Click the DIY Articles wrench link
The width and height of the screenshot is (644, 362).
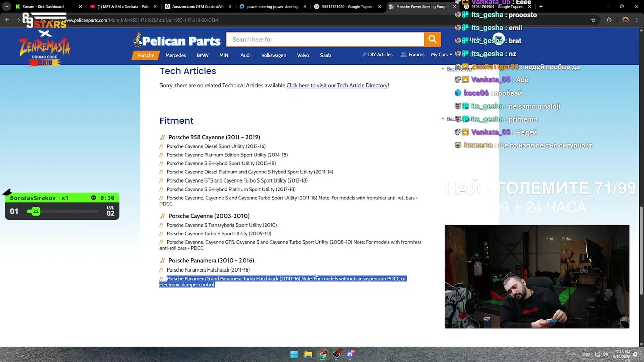click(377, 55)
